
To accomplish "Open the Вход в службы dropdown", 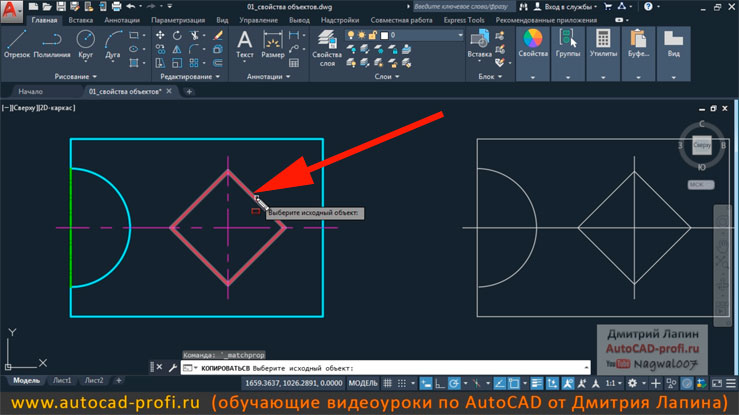I will [x=570, y=7].
